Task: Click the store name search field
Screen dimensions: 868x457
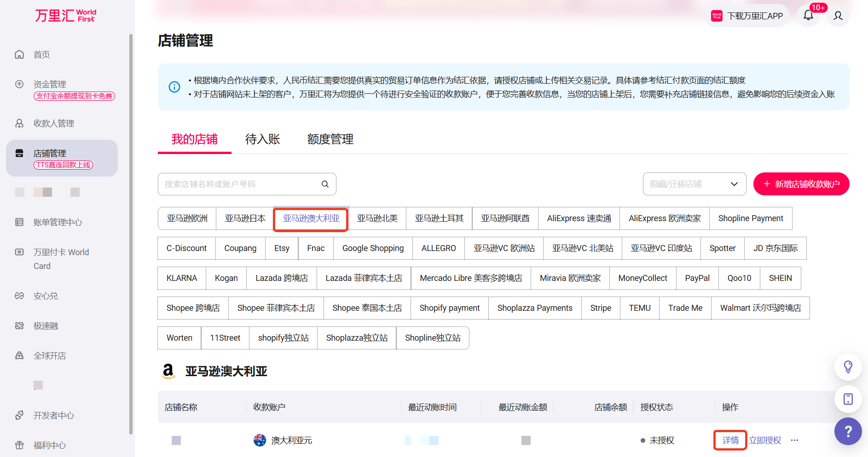Action: point(239,184)
